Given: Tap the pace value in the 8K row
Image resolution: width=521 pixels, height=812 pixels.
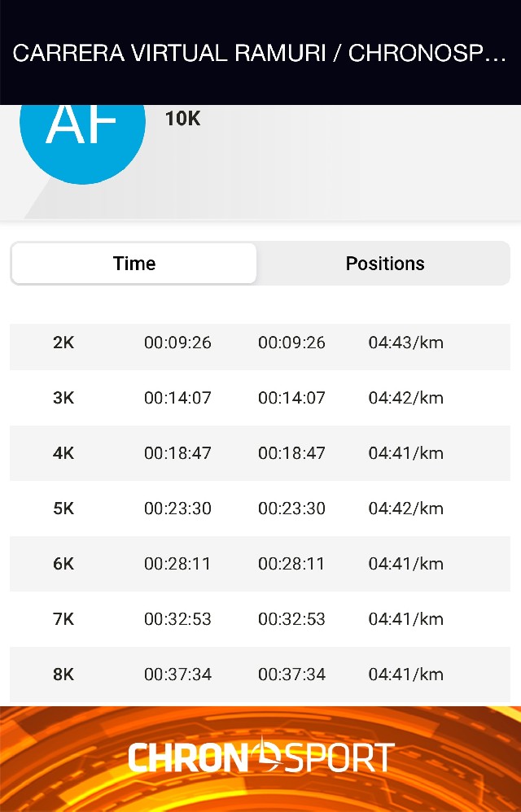Looking at the screenshot, I should point(405,674).
